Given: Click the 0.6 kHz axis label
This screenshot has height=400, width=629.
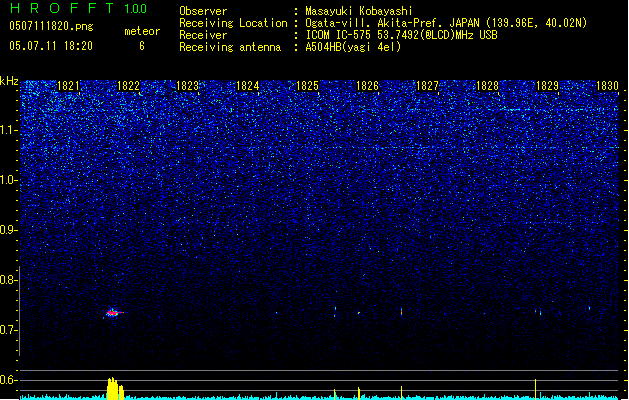Looking at the screenshot, I should tap(8, 380).
